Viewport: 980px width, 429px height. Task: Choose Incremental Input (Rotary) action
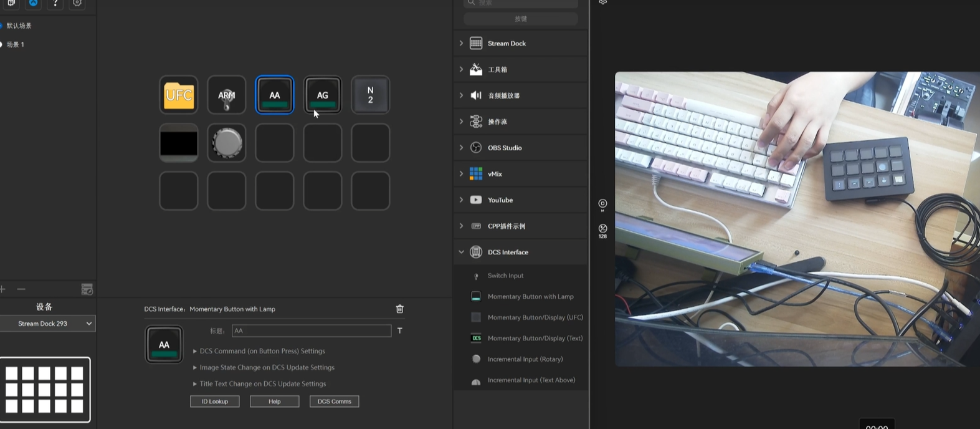(x=525, y=359)
